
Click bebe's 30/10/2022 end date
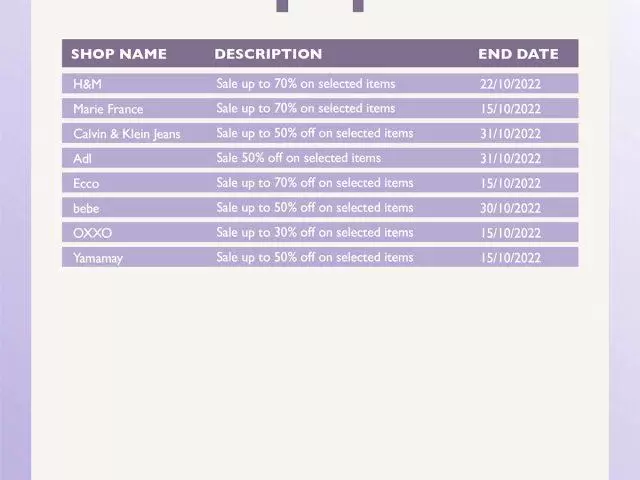click(x=510, y=208)
